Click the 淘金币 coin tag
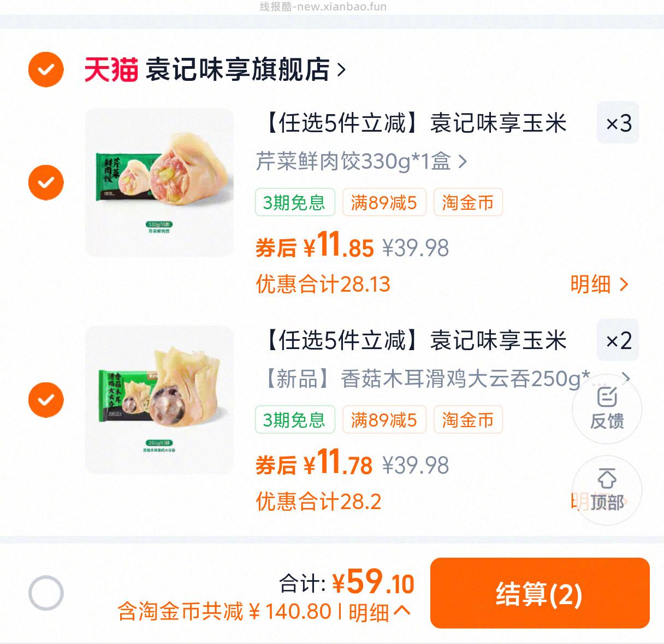Viewport: 664px width, 644px height. coord(468,202)
